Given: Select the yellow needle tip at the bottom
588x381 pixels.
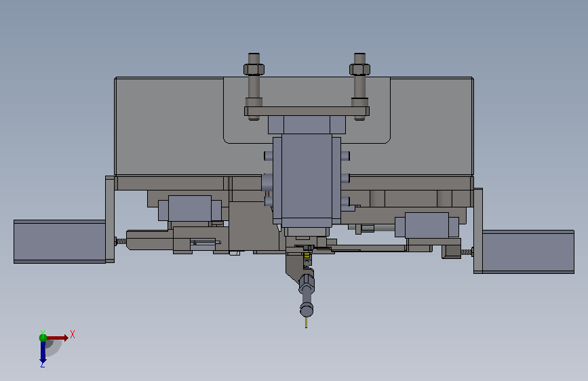Looking at the screenshot, I should [x=307, y=322].
